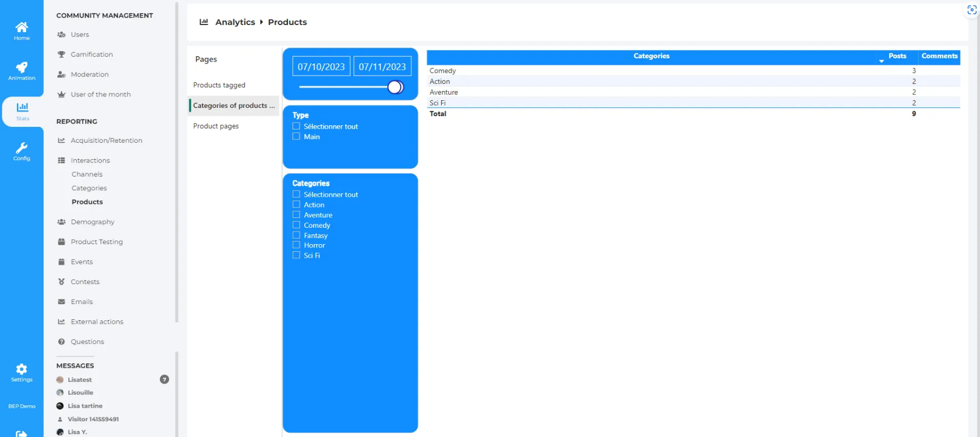The height and width of the screenshot is (437, 980).
Task: Click the Gamification trophy icon
Action: tap(62, 54)
